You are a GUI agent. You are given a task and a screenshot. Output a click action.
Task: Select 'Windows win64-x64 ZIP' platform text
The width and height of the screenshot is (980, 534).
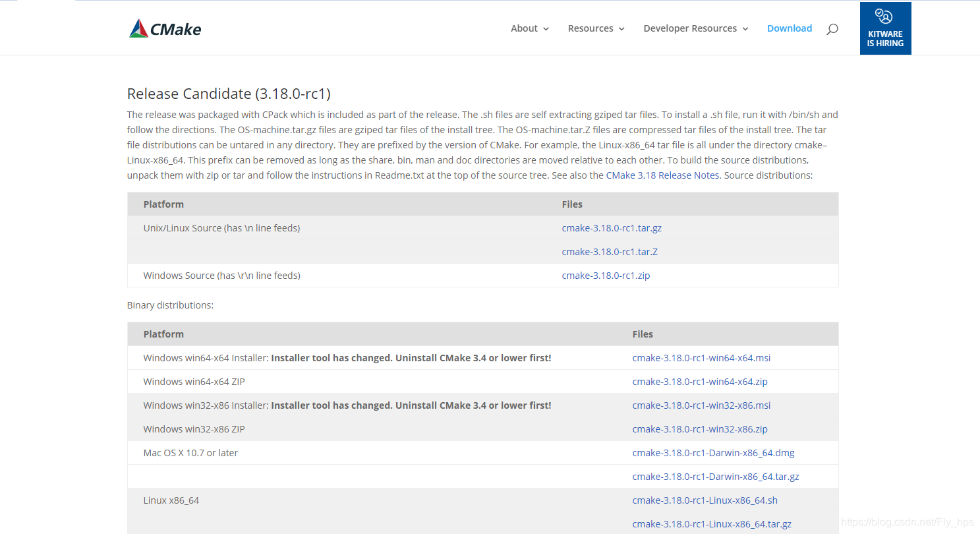[x=194, y=382]
